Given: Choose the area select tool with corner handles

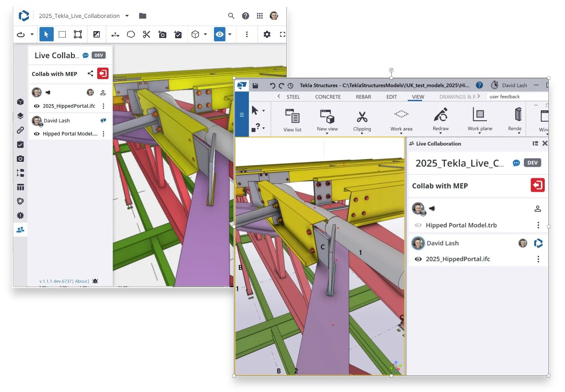Looking at the screenshot, I should 78,35.
